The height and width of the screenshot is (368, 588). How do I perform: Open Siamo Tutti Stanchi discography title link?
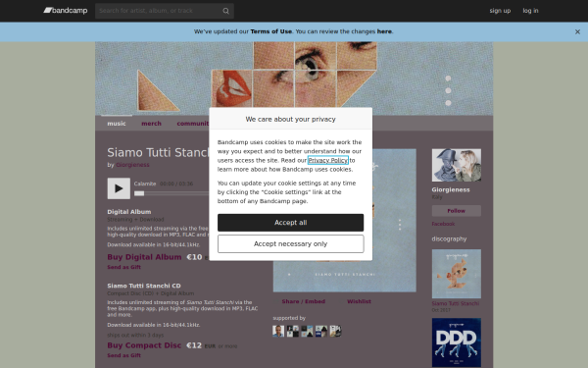point(456,303)
